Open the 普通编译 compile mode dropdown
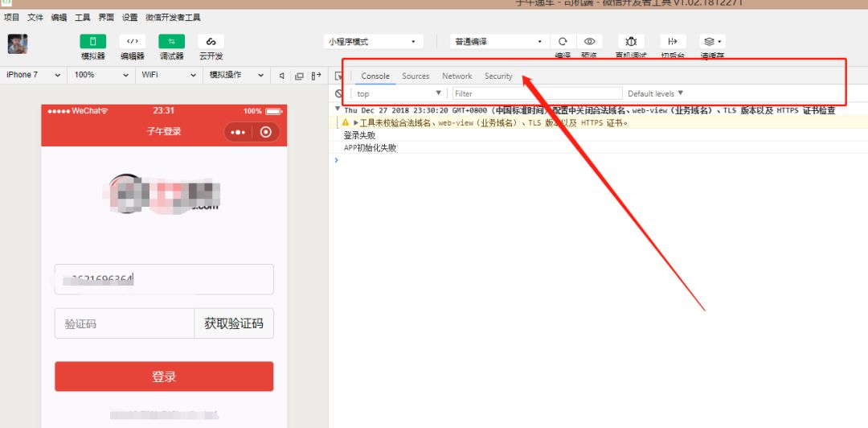The height and width of the screenshot is (428, 868). click(499, 42)
